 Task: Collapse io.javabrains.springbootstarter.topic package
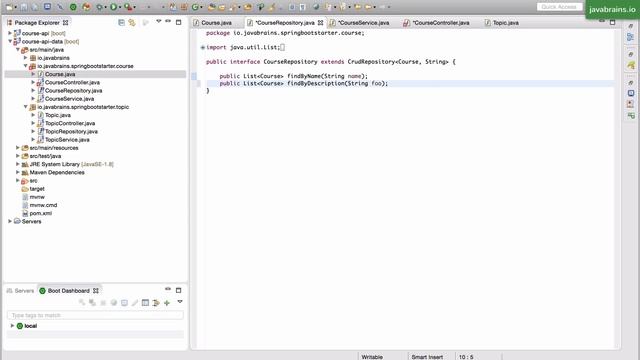[25, 107]
